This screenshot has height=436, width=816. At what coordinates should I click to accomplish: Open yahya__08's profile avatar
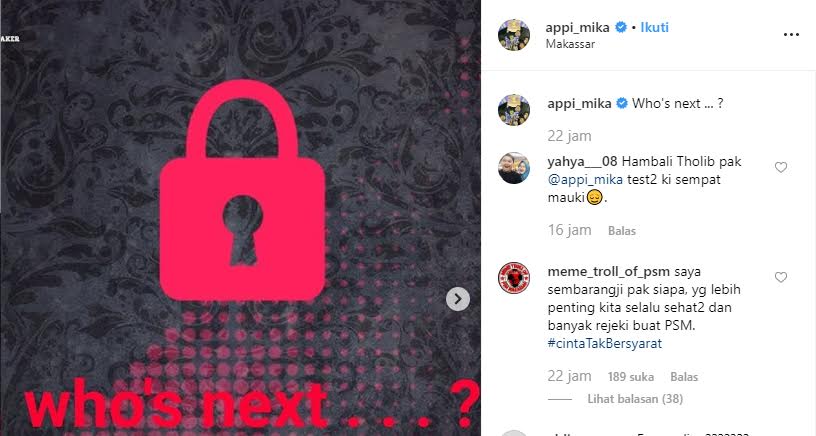(514, 168)
